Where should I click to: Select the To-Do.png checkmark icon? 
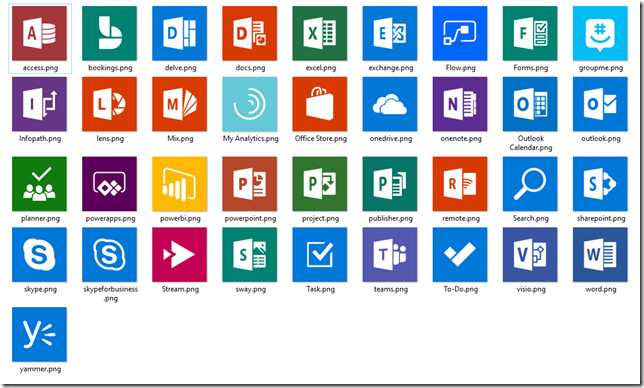tap(460, 255)
